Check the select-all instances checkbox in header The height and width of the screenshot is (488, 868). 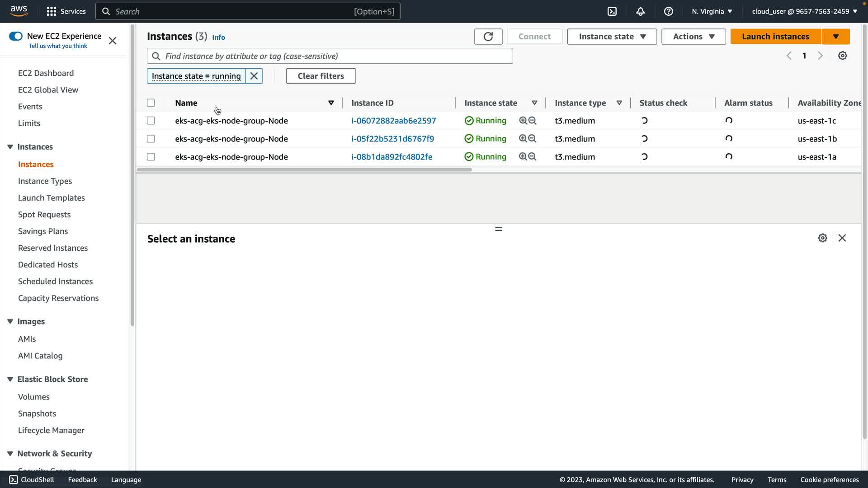tap(151, 103)
